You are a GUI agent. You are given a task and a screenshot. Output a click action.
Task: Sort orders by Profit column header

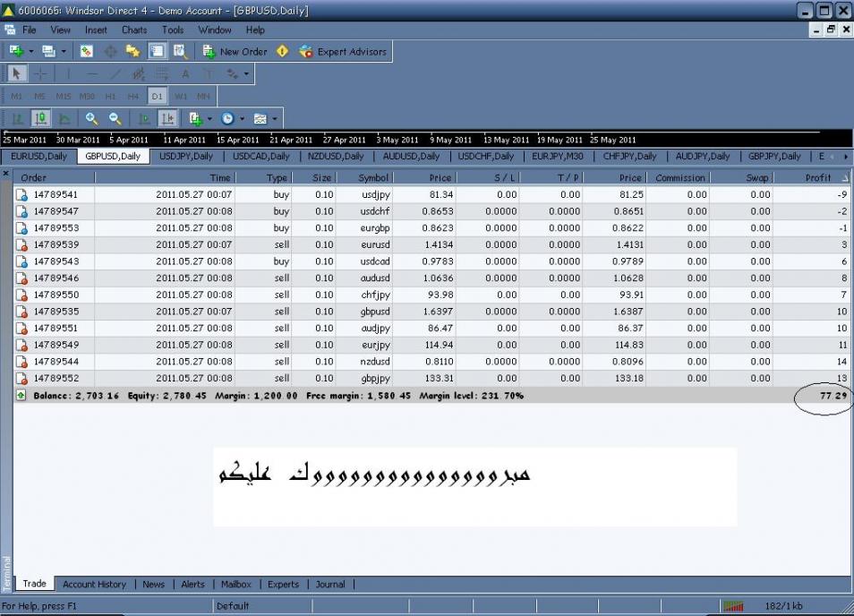pos(817,177)
